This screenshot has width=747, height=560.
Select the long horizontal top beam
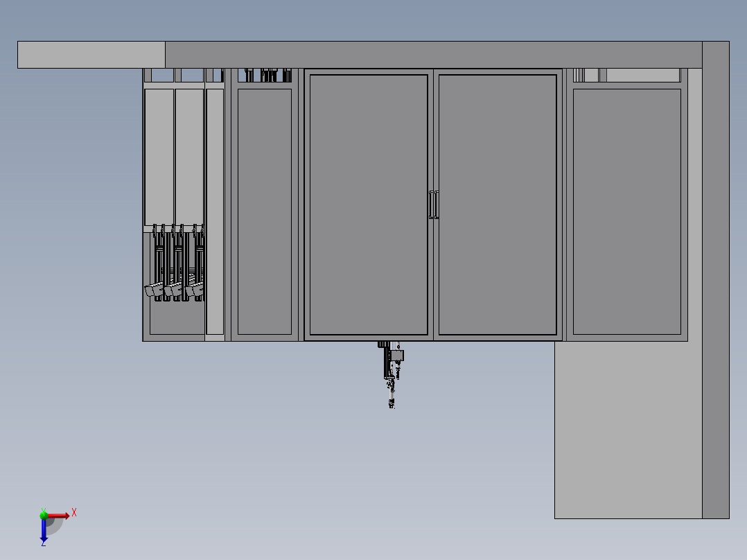434,55
